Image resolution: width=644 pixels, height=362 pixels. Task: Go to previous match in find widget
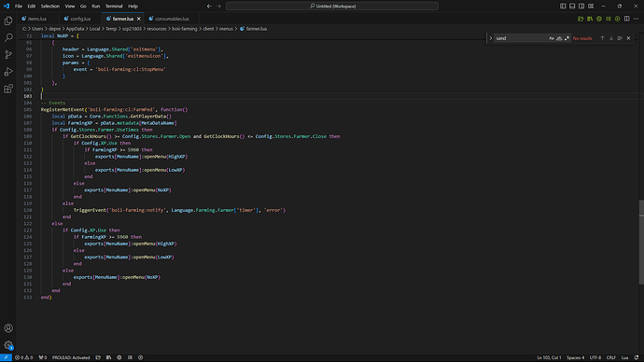click(602, 38)
